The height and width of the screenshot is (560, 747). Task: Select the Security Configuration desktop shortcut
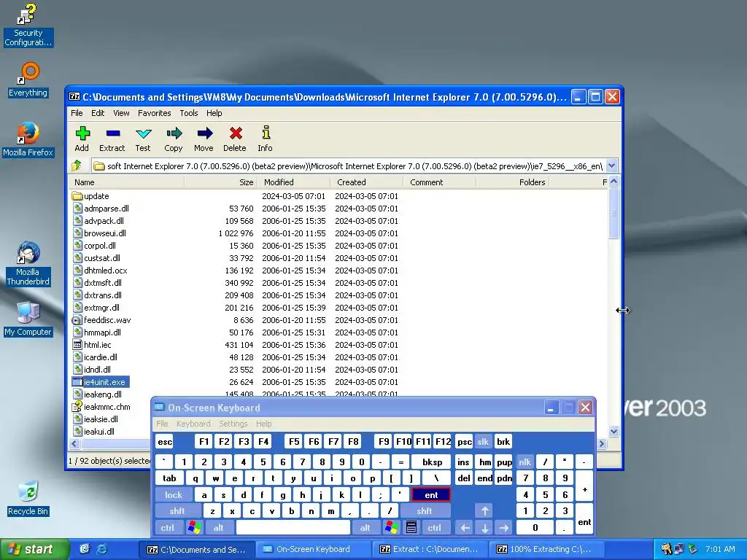(x=28, y=25)
